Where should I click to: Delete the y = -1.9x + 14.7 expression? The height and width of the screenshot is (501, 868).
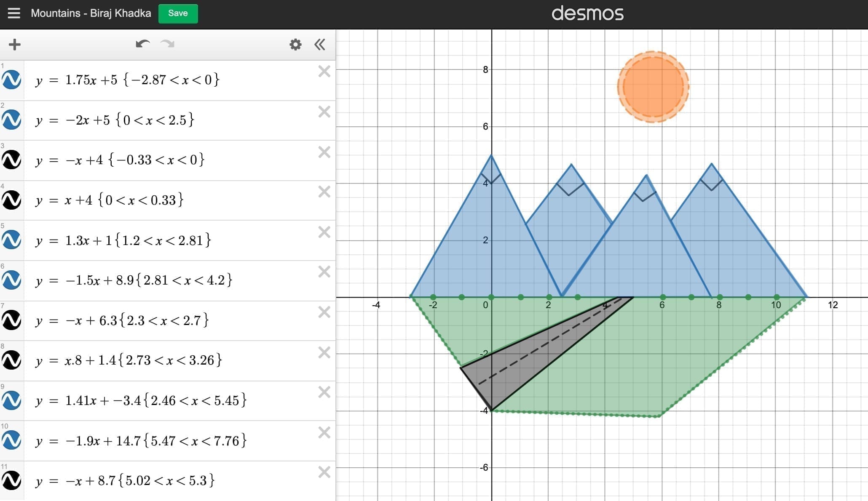point(324,432)
